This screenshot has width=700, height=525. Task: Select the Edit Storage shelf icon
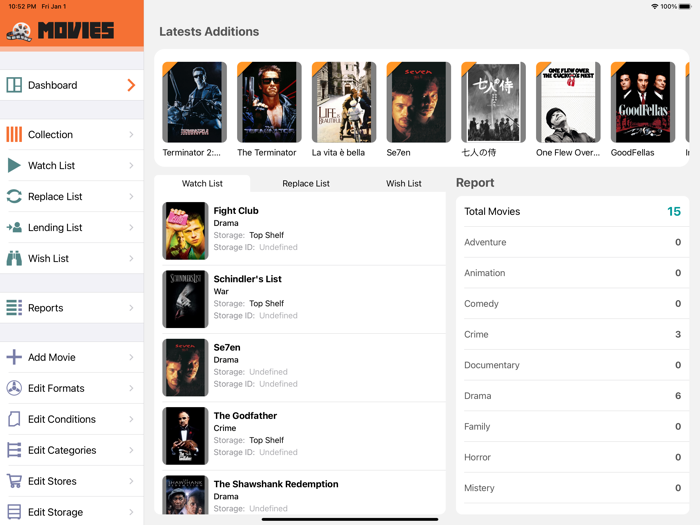tap(14, 512)
